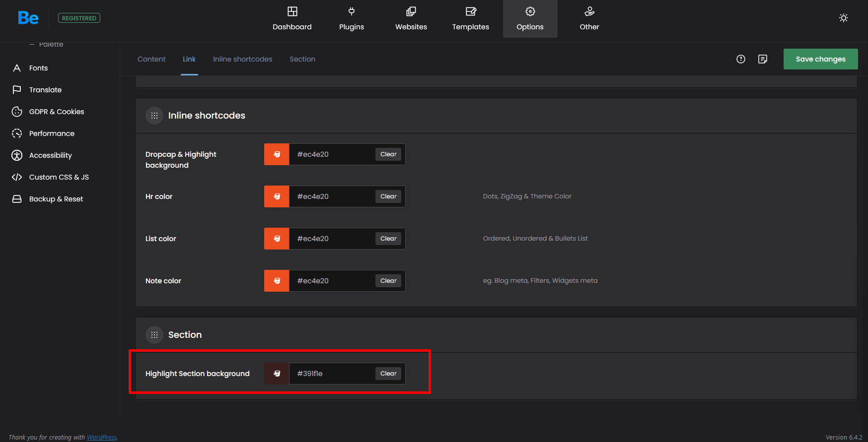Open Fonts settings in sidebar
Screen dimensions: 868x442
click(x=38, y=68)
